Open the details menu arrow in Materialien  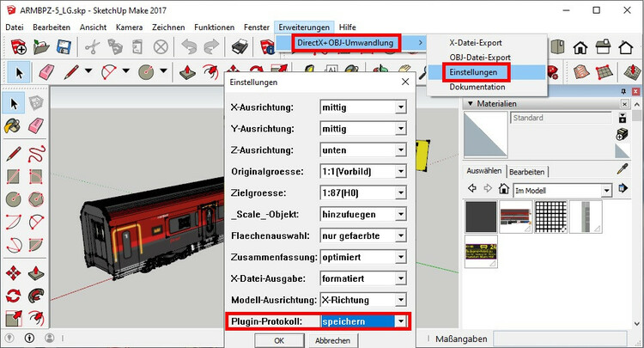(623, 188)
